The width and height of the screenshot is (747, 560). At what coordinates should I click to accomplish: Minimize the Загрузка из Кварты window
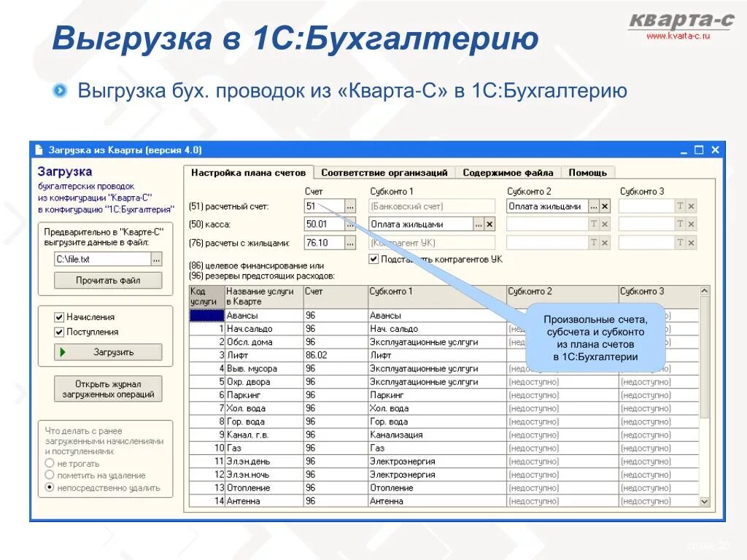click(x=684, y=150)
